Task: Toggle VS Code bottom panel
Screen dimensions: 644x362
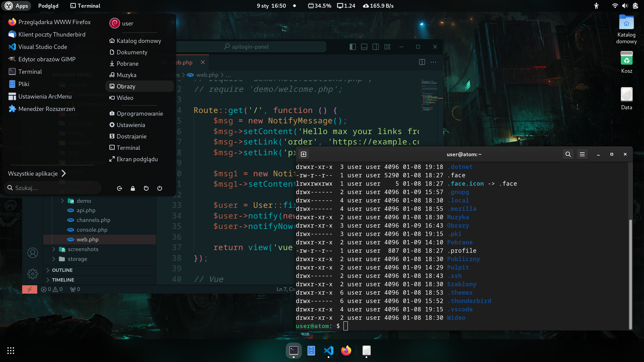Action: tap(364, 47)
